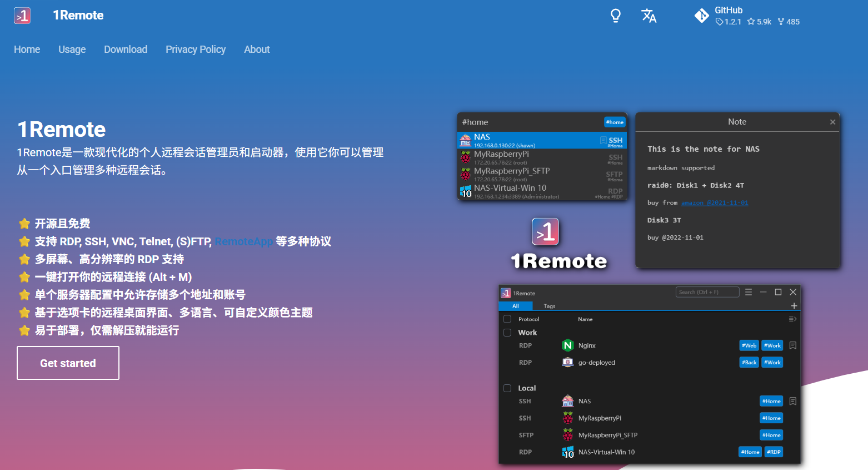Toggle the light bulb theme icon
Image resolution: width=868 pixels, height=470 pixels.
pyautogui.click(x=616, y=16)
